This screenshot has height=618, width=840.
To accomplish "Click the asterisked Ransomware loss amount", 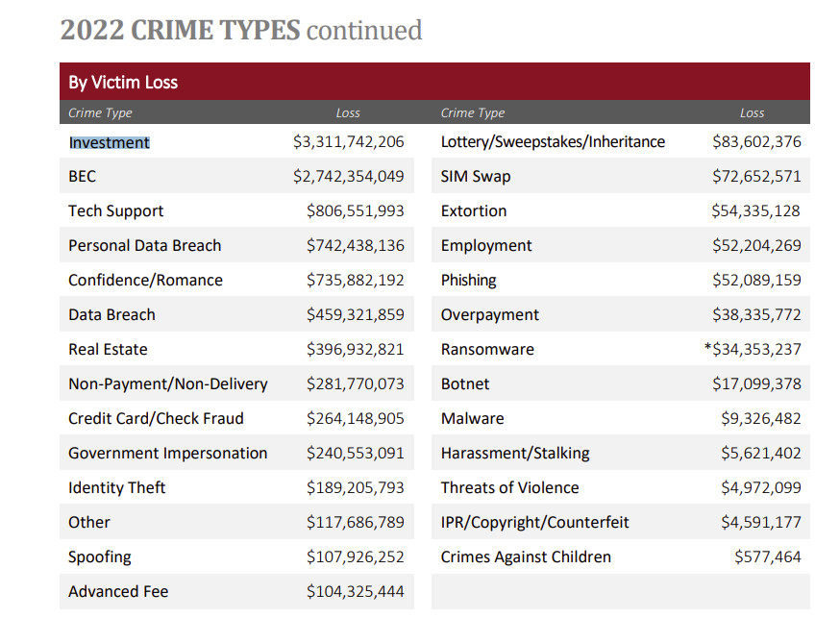I will [753, 350].
